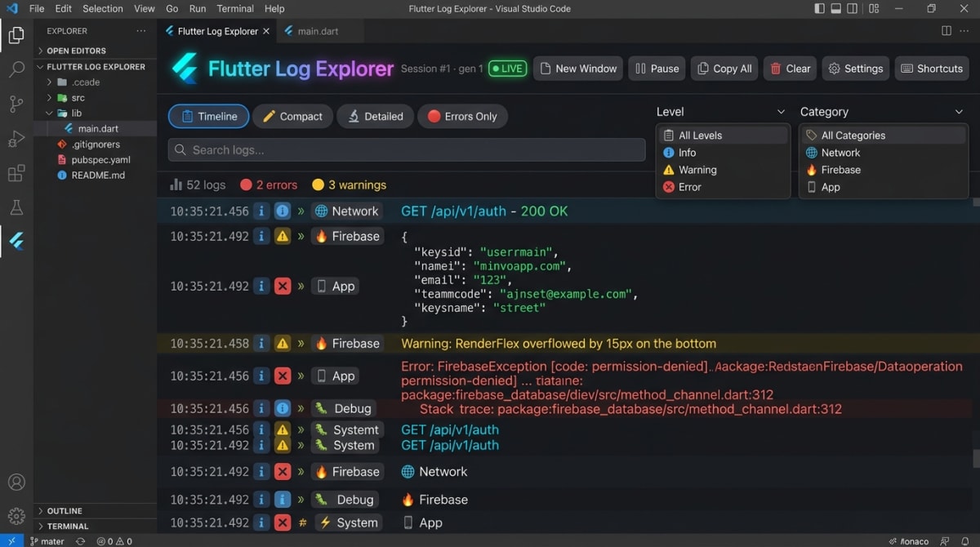Image resolution: width=980 pixels, height=547 pixels.
Task: Open the Terminal menu
Action: (235, 8)
